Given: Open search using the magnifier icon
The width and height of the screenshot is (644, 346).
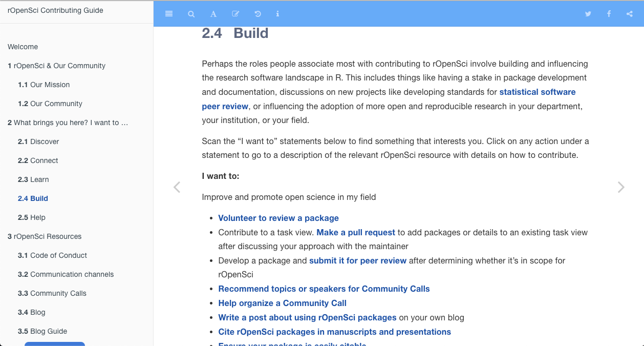Looking at the screenshot, I should tap(191, 14).
